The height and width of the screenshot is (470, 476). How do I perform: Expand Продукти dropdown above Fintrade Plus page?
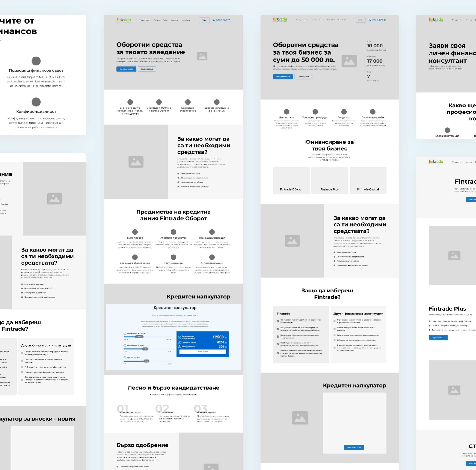tap(458, 162)
